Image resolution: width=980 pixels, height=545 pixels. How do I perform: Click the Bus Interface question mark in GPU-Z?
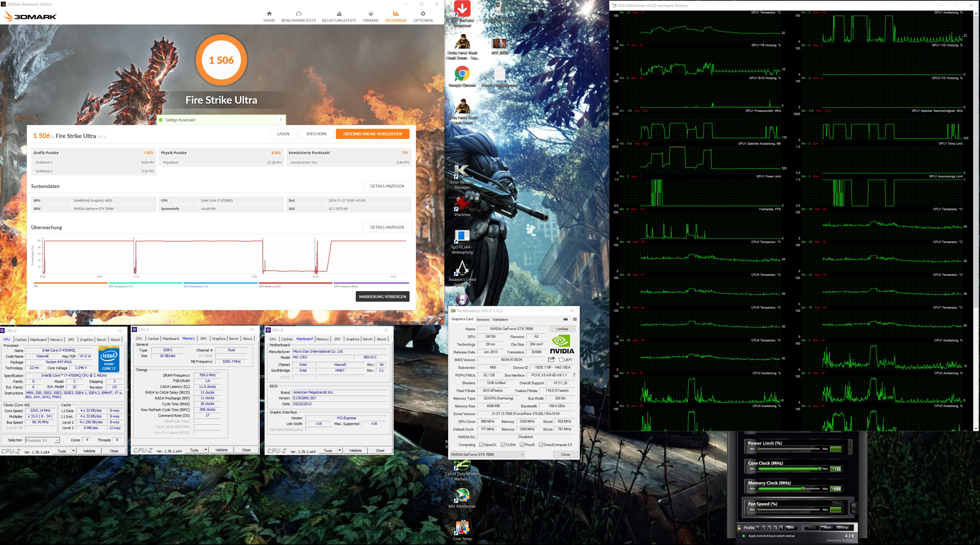tap(574, 375)
